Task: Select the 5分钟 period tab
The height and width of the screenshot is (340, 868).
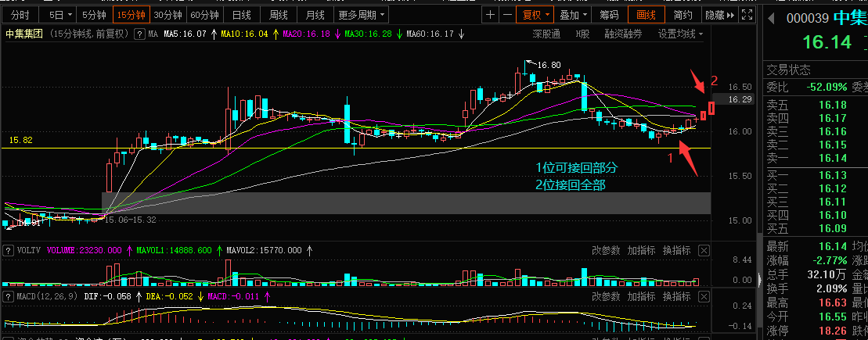Action: [x=93, y=15]
